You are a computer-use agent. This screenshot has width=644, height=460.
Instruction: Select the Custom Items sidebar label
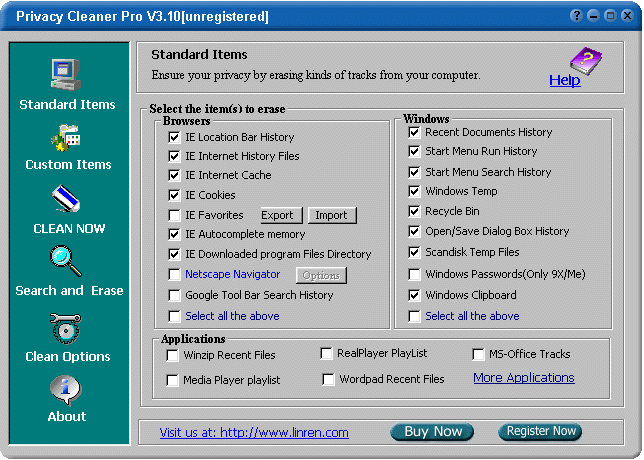(x=68, y=164)
